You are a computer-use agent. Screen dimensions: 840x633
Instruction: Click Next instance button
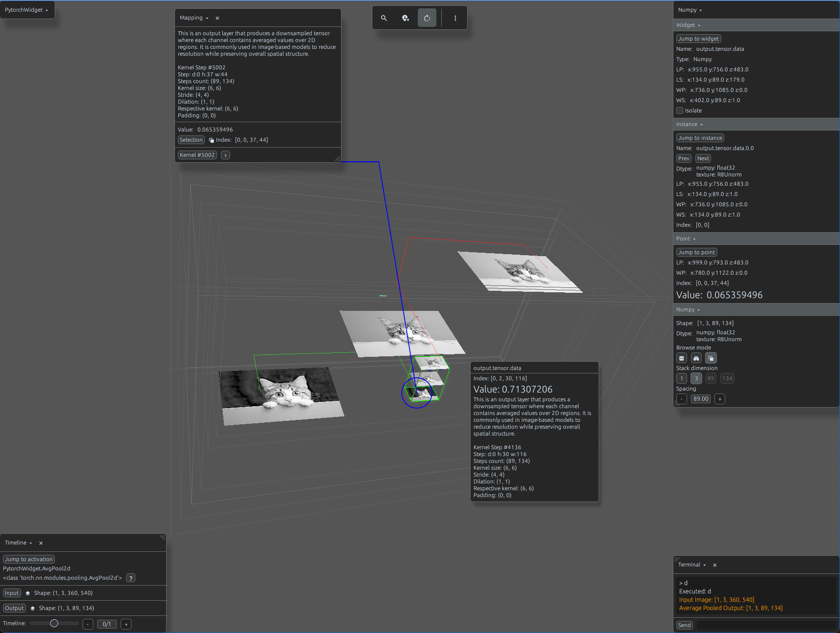tap(703, 158)
